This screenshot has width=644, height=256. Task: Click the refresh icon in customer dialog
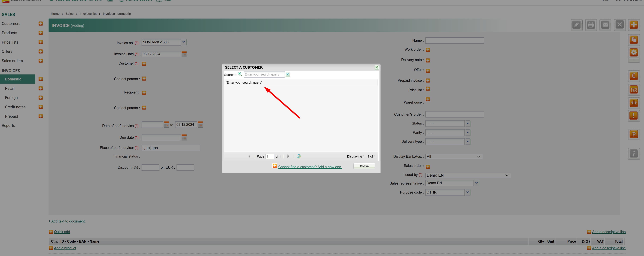[299, 156]
